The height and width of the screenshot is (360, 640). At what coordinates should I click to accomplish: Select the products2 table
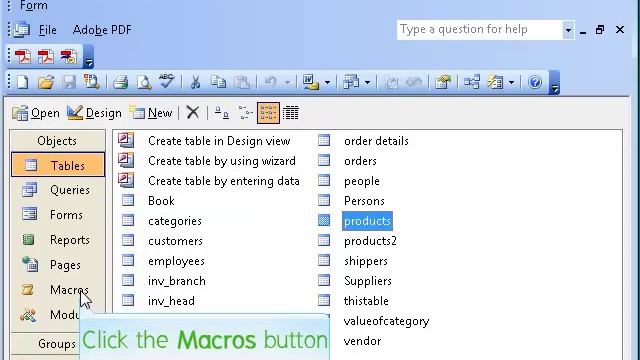(370, 241)
